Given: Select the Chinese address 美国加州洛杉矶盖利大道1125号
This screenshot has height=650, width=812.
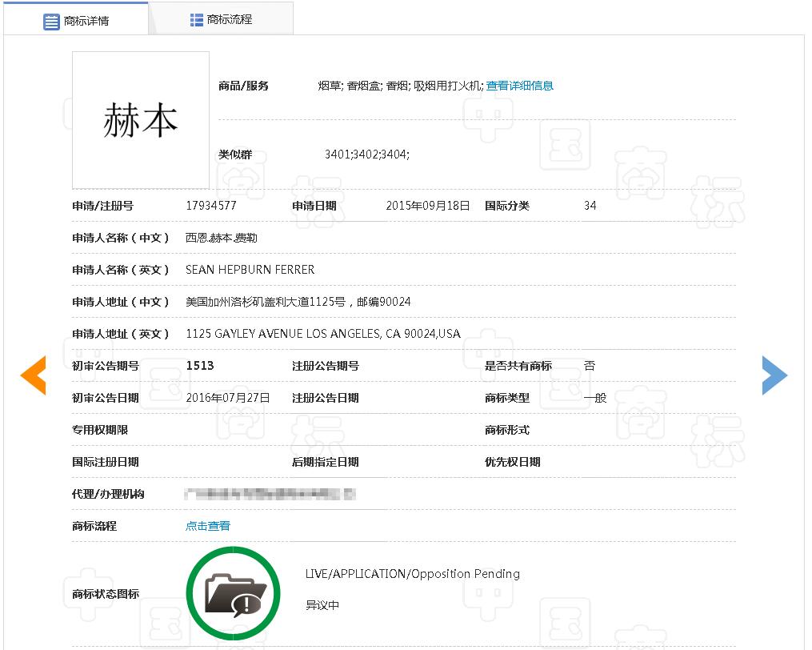Looking at the screenshot, I should point(266,302).
